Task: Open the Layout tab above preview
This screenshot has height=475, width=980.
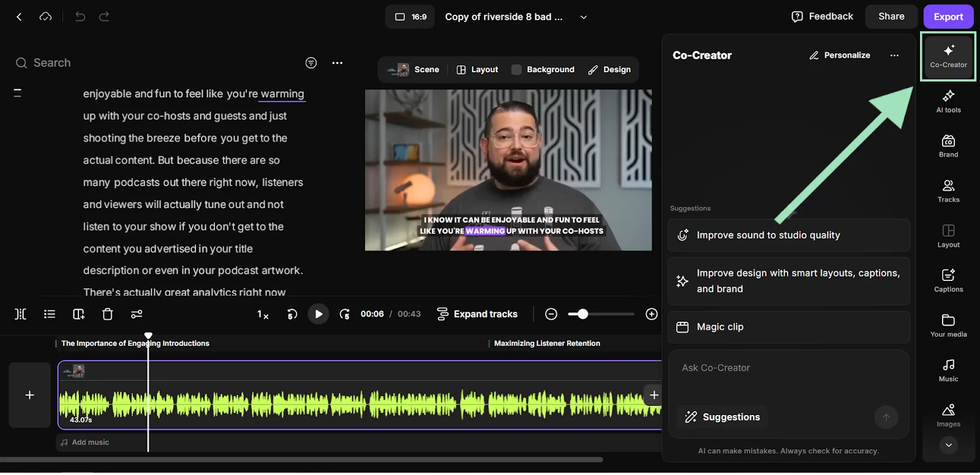Action: click(478, 70)
